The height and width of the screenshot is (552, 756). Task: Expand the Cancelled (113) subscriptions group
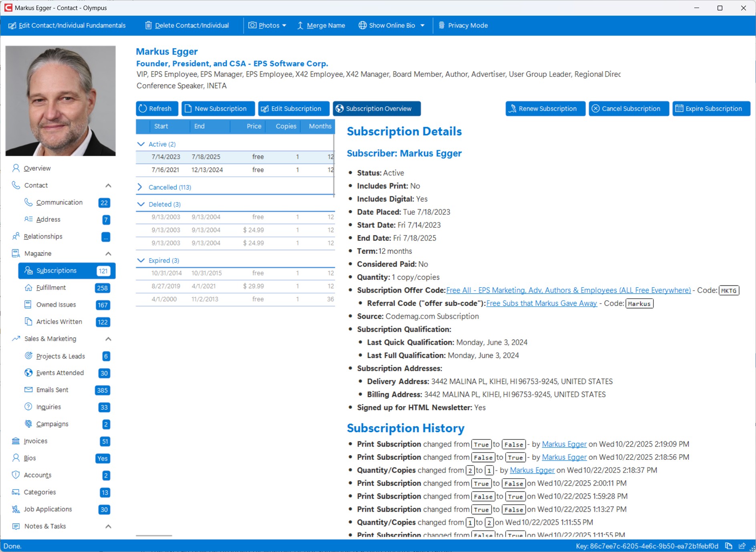pos(140,187)
